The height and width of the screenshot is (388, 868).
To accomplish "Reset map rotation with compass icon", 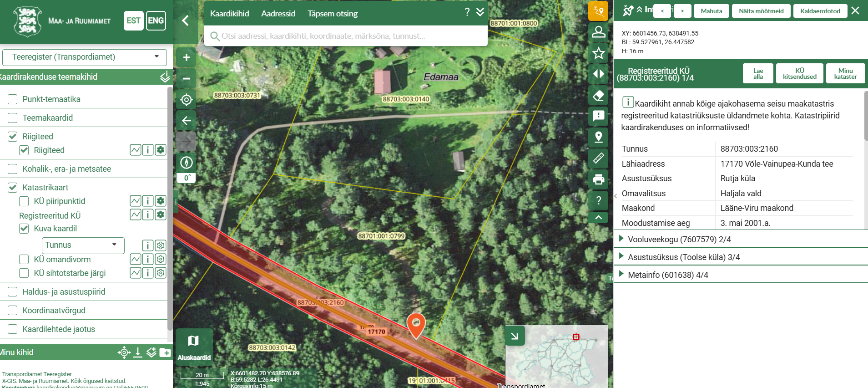I will coord(186,163).
